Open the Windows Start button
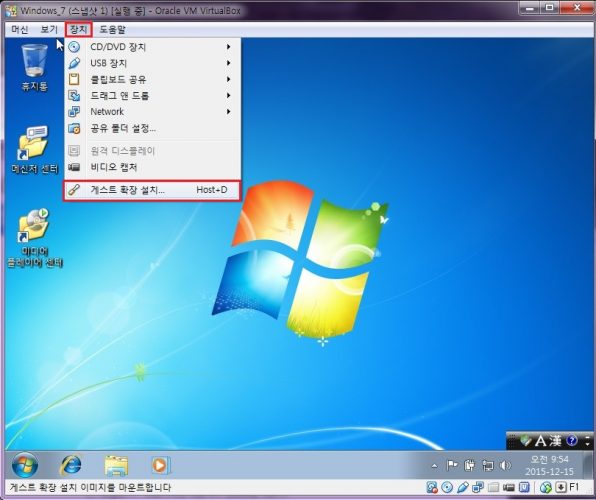The height and width of the screenshot is (500, 596). pyautogui.click(x=25, y=465)
